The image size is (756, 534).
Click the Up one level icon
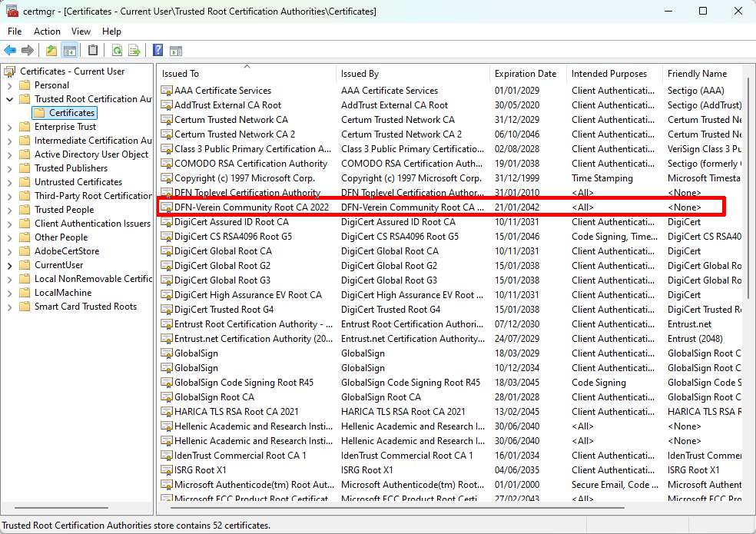(51, 50)
